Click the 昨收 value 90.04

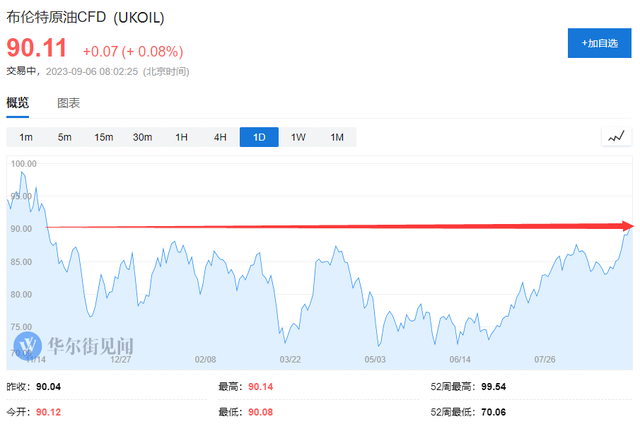click(x=48, y=386)
